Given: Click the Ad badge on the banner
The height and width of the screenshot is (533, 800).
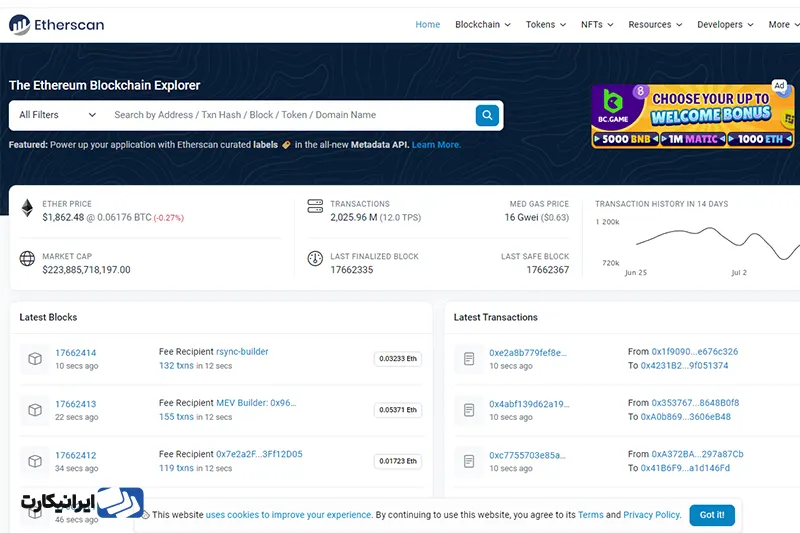Looking at the screenshot, I should click(x=779, y=86).
